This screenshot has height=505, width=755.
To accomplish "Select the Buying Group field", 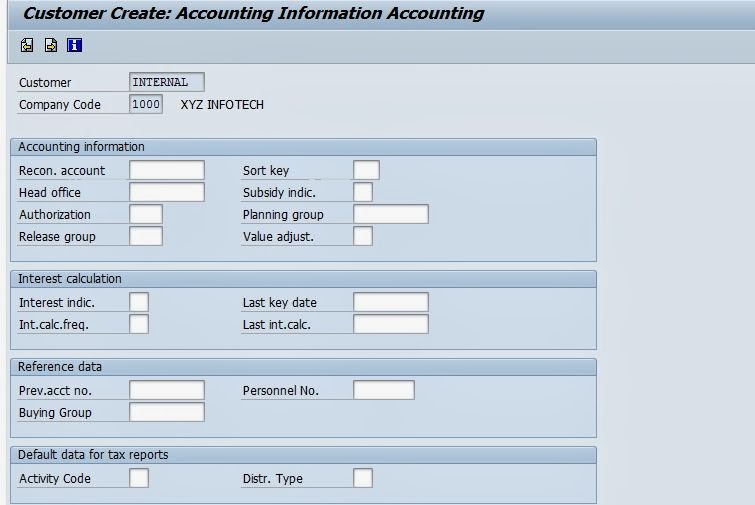I will click(167, 412).
